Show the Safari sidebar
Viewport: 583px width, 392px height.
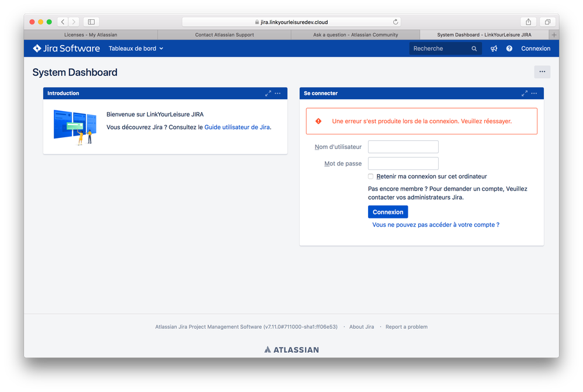[91, 22]
